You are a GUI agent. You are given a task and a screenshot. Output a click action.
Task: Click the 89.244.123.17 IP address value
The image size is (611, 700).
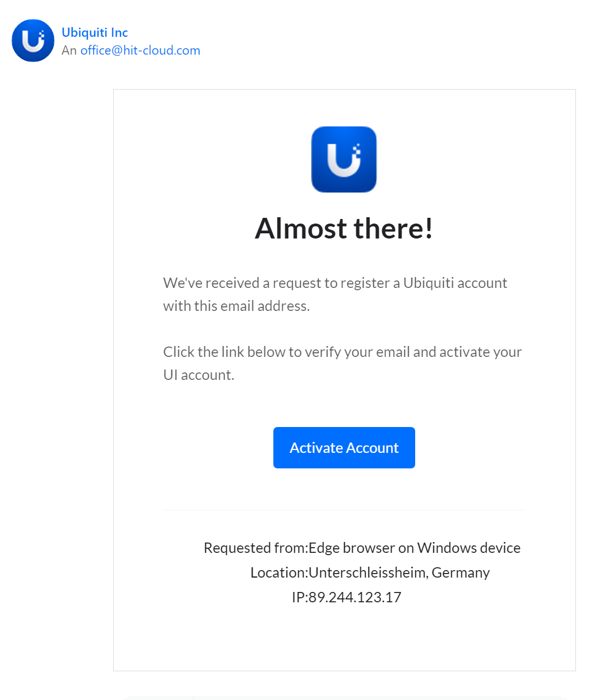tap(355, 597)
